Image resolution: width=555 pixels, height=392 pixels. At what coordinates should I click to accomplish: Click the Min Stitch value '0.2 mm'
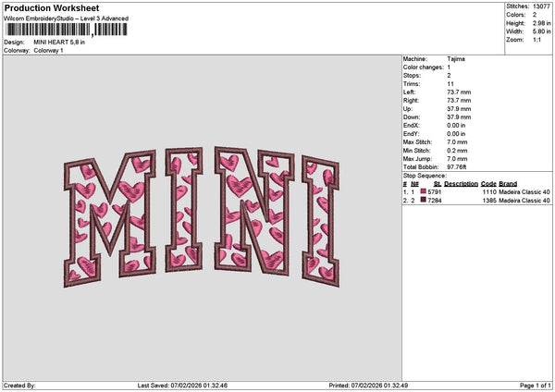[457, 151]
